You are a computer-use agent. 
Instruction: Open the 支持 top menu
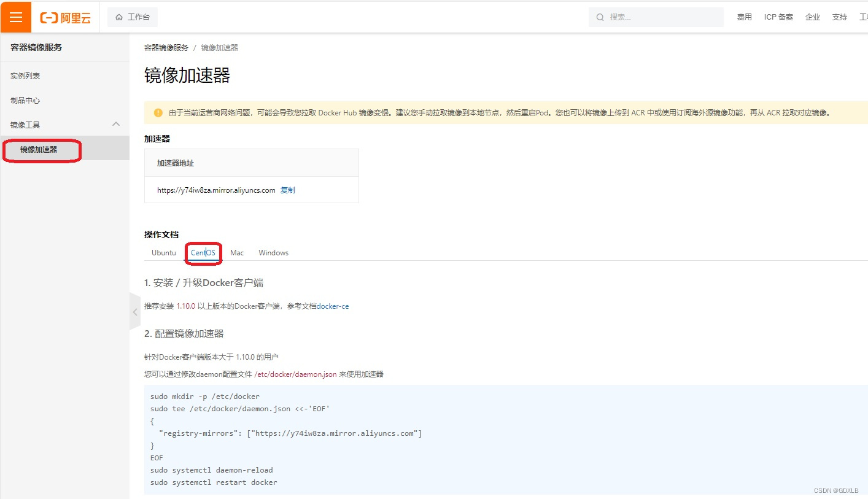(840, 17)
